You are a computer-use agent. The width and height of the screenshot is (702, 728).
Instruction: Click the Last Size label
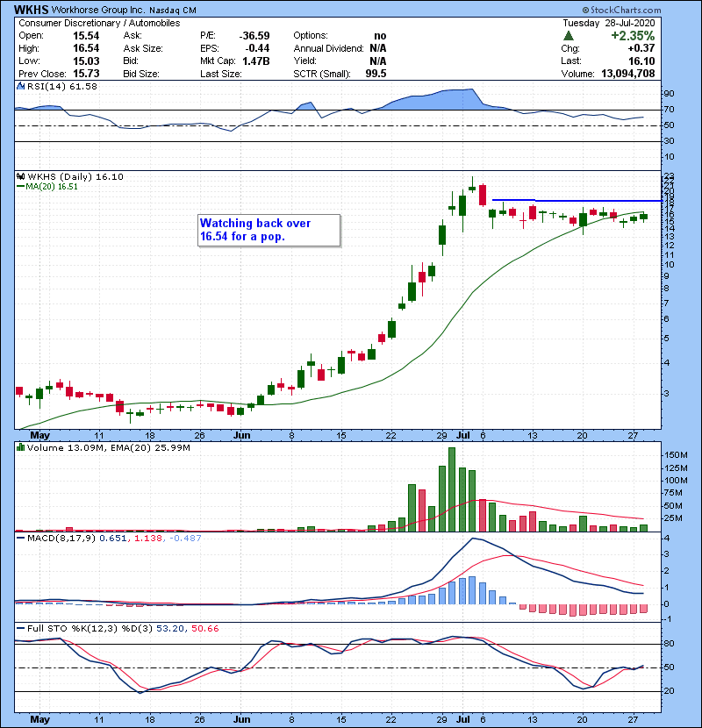point(220,74)
